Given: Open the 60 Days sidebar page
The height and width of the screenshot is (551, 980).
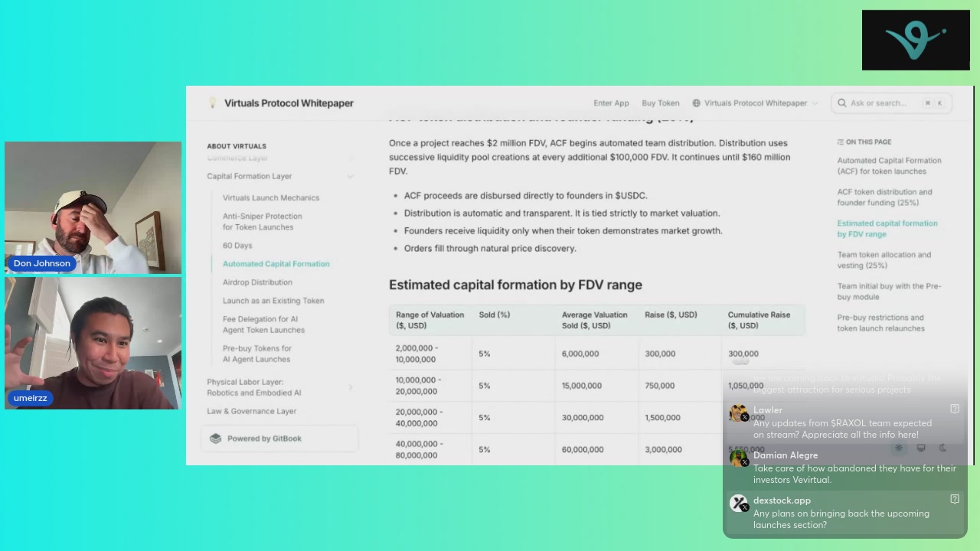Looking at the screenshot, I should click(x=237, y=246).
